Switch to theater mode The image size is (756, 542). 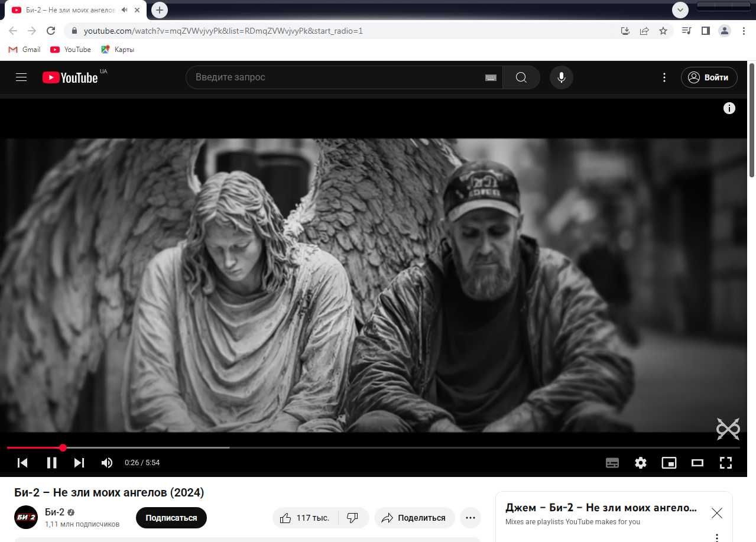click(697, 463)
